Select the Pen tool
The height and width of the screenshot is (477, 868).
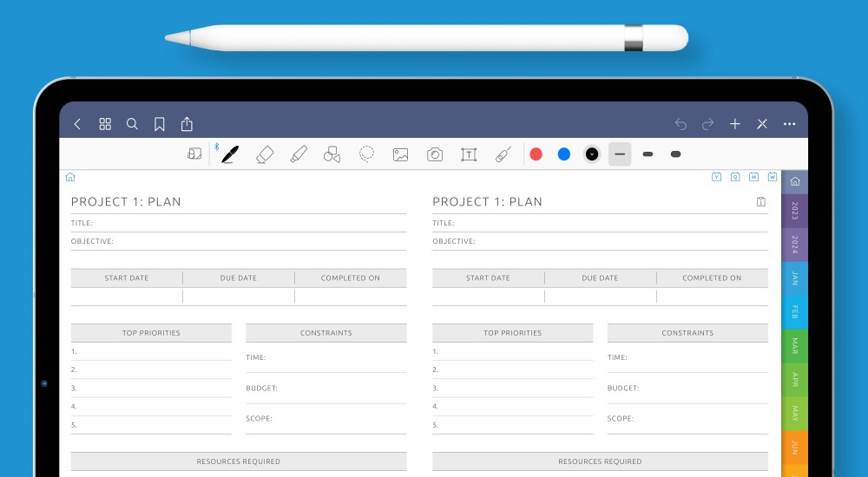[229, 154]
